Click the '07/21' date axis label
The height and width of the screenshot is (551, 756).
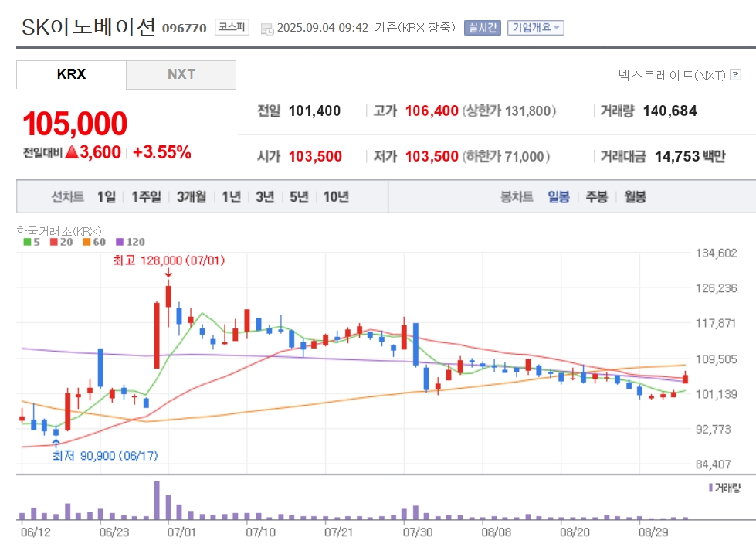click(x=338, y=532)
